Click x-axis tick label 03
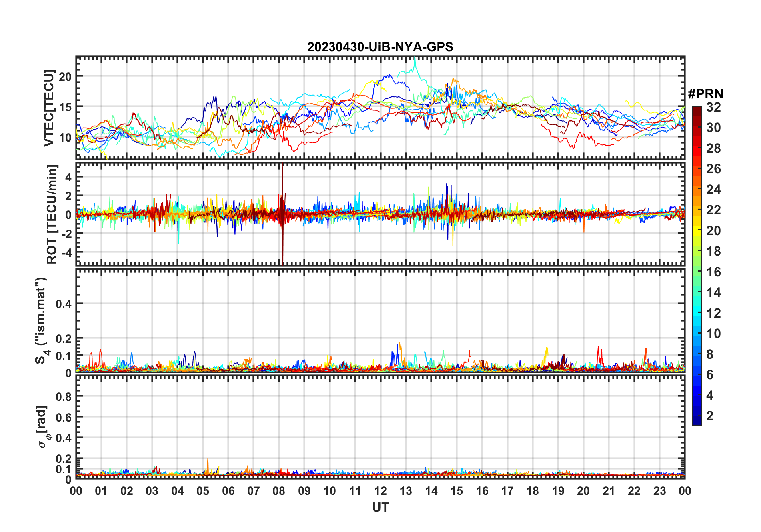 152,491
